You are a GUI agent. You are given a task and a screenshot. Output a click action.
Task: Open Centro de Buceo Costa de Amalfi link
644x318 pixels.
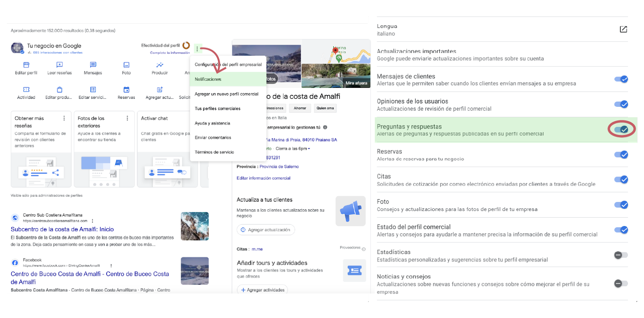(x=90, y=278)
